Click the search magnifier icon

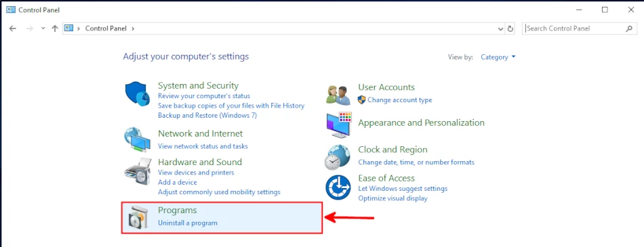pos(629,28)
